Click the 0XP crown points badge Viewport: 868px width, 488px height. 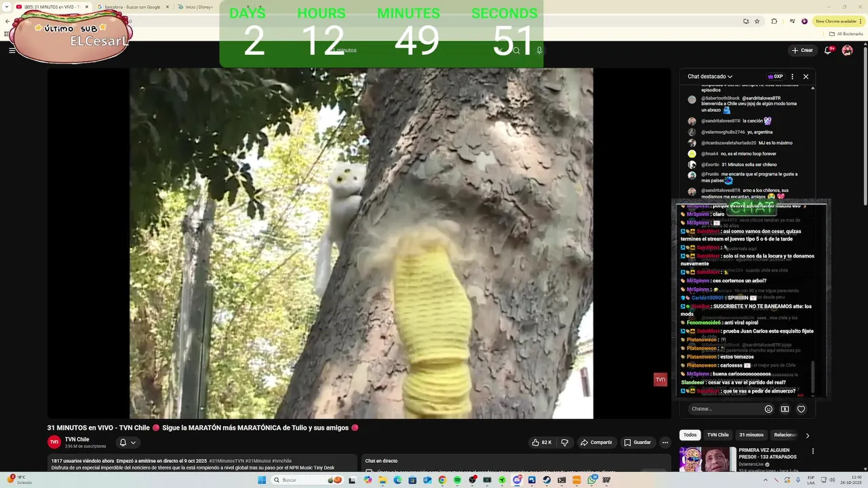coord(775,77)
